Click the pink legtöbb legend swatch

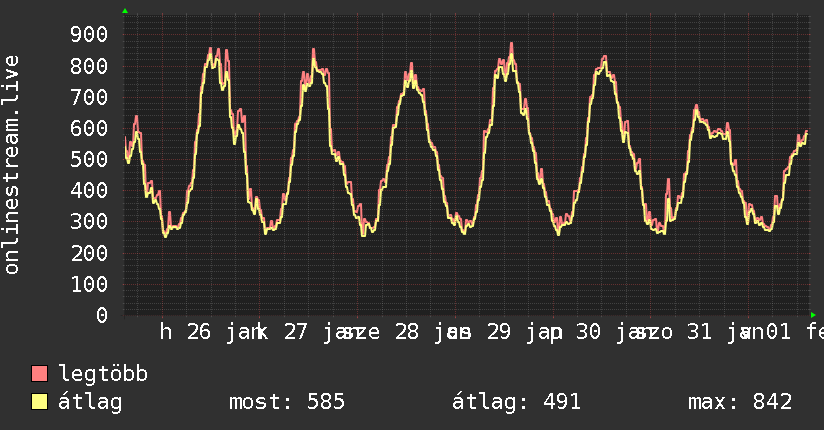point(39,373)
